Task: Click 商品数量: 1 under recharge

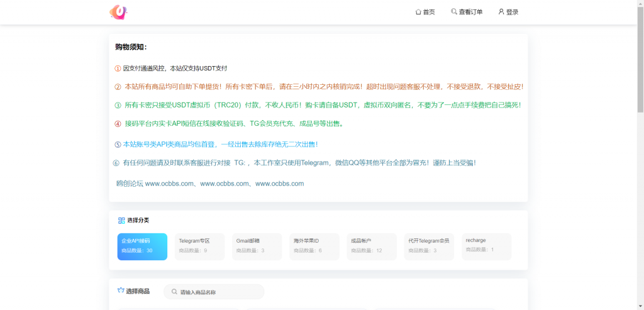Action: [x=480, y=250]
